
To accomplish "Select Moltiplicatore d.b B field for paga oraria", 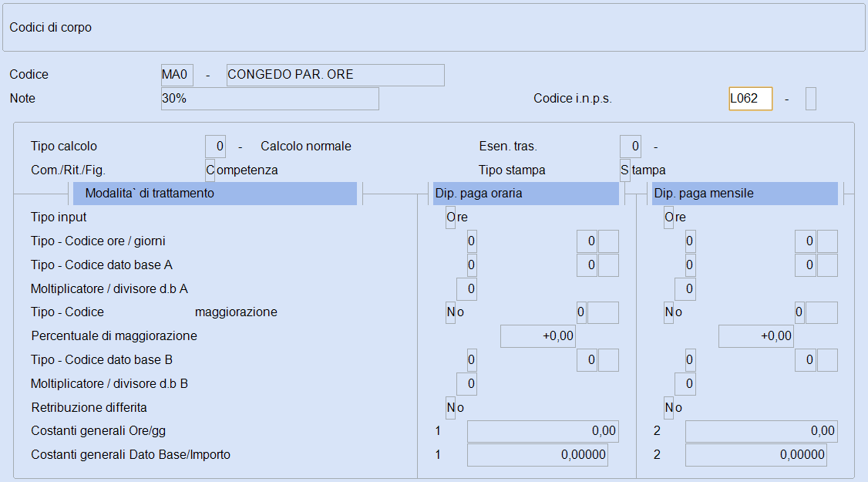I will pyautogui.click(x=466, y=383).
